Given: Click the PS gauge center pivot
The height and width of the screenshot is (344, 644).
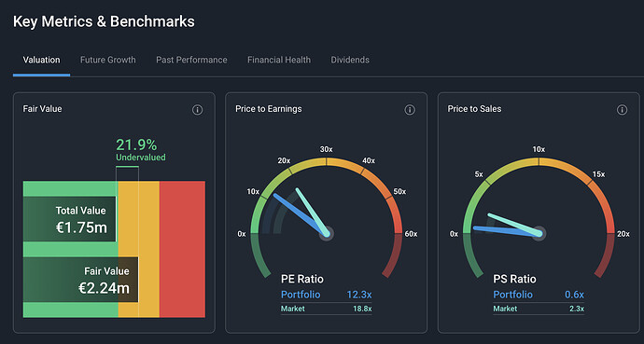Looking at the screenshot, I should click(x=539, y=234).
